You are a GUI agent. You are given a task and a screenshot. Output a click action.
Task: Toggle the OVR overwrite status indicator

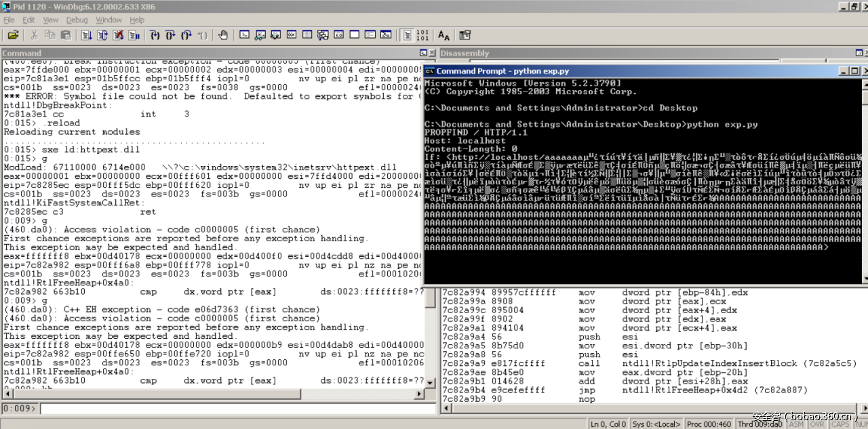point(817,424)
